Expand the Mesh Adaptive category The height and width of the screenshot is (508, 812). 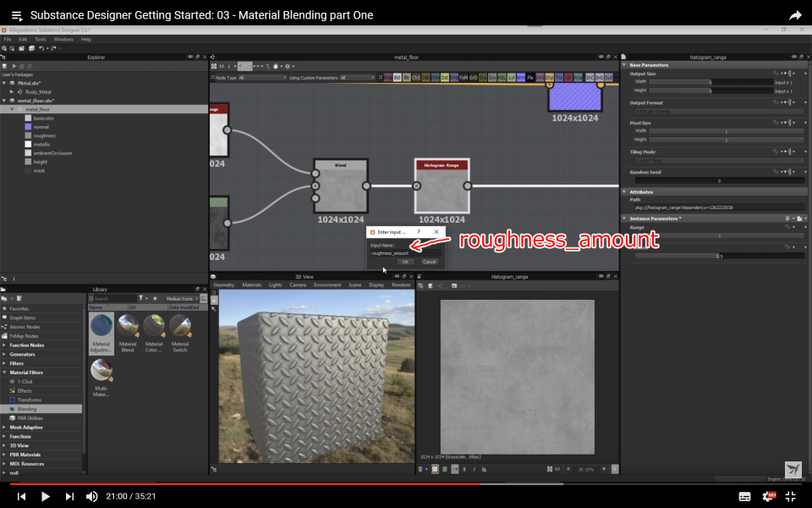tap(4, 427)
